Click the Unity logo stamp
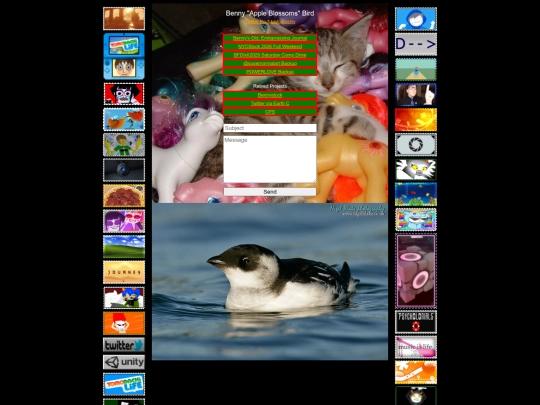Viewport: 540px width, 405px height. pos(124,362)
